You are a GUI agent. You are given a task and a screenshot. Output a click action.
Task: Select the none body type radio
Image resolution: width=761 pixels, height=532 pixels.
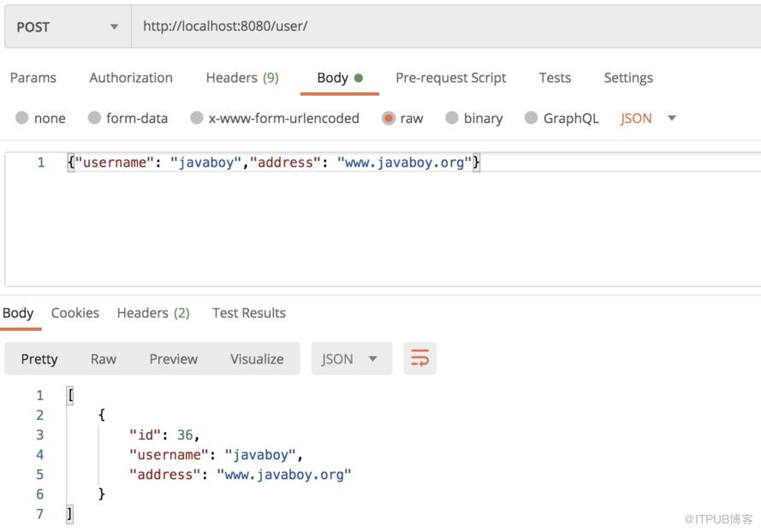click(x=22, y=118)
